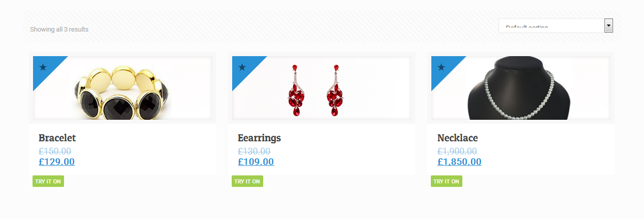Try on the Eearrings
This screenshot has height=219, width=644.
(x=247, y=181)
